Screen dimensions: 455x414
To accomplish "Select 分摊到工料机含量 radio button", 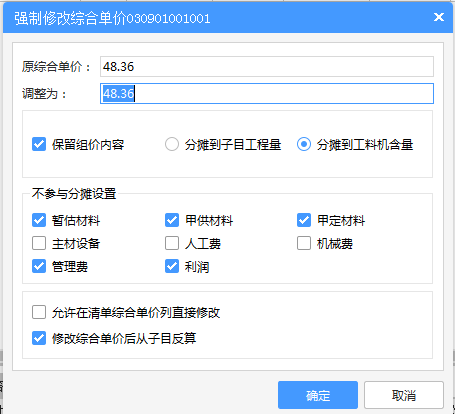I will (304, 144).
